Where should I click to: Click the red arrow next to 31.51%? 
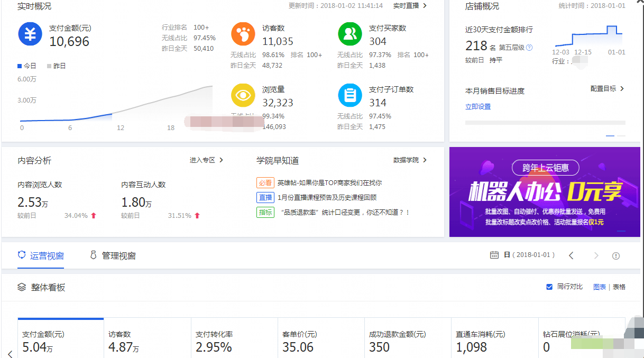pos(197,215)
